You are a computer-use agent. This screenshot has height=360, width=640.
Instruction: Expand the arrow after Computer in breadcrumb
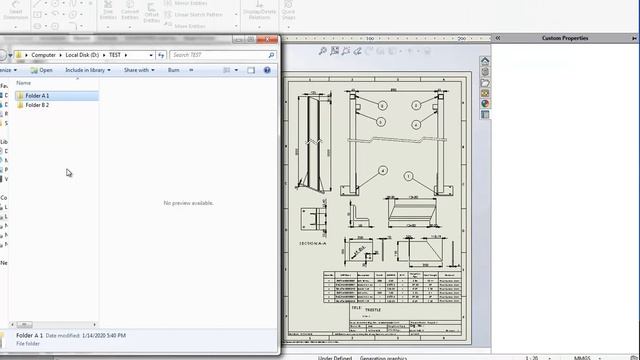click(60, 55)
